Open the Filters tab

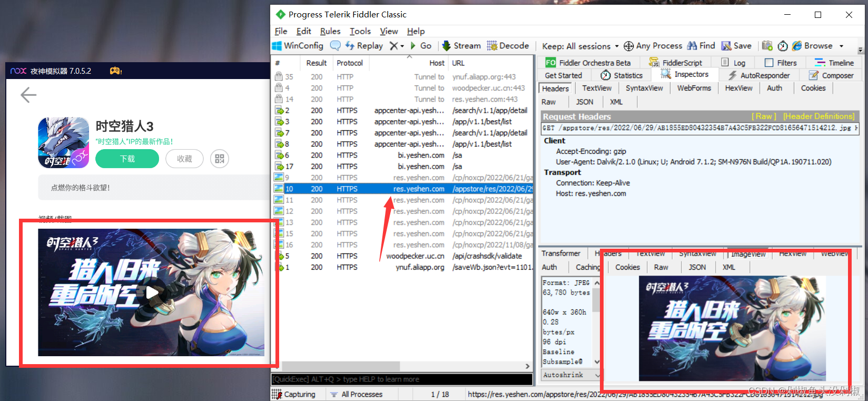pyautogui.click(x=781, y=63)
